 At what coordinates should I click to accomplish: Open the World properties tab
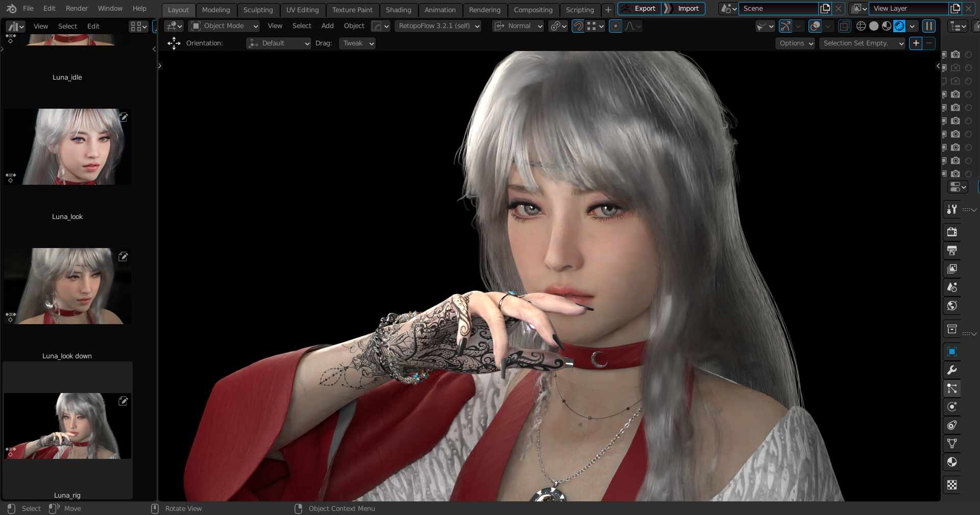click(x=951, y=306)
